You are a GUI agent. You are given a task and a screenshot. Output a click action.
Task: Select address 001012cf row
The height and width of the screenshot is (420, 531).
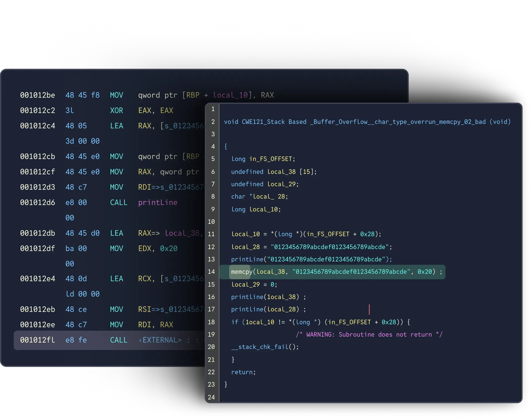click(x=38, y=172)
